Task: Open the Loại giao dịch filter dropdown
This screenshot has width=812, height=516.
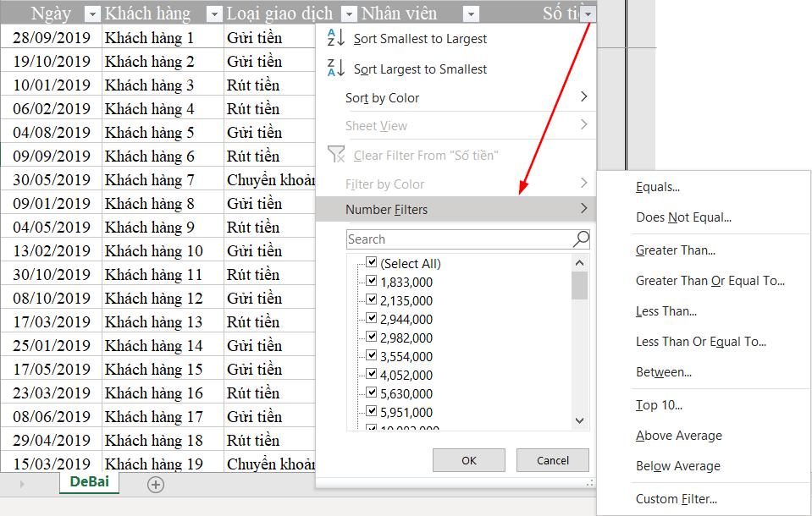Action: click(350, 14)
